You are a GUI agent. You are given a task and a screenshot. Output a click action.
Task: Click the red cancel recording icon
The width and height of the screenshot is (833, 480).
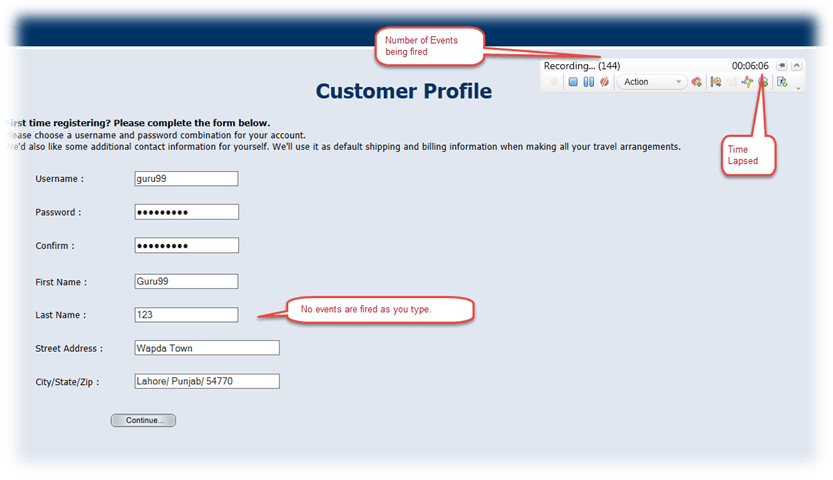coord(603,82)
